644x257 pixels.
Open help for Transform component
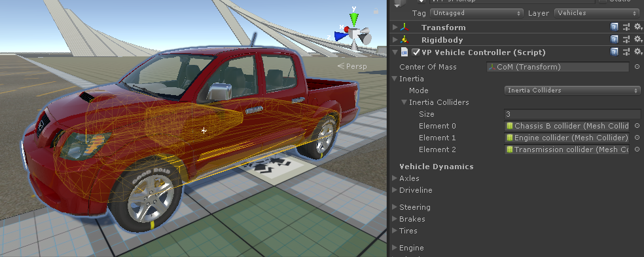click(614, 27)
